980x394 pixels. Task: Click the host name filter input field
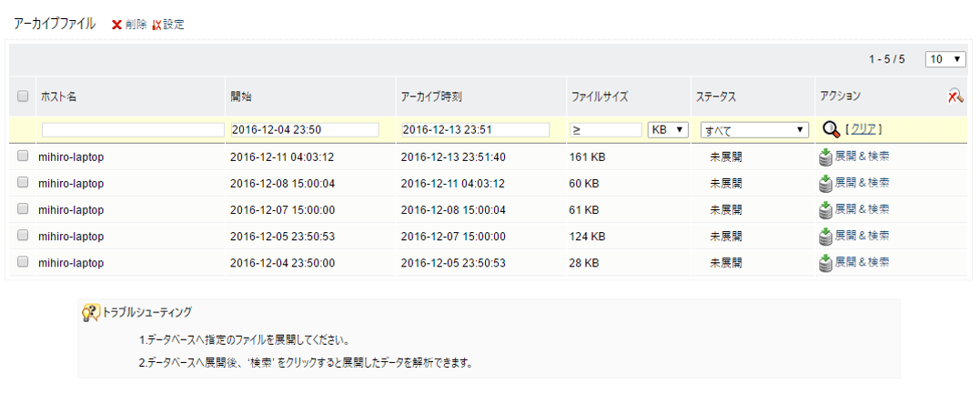(133, 130)
